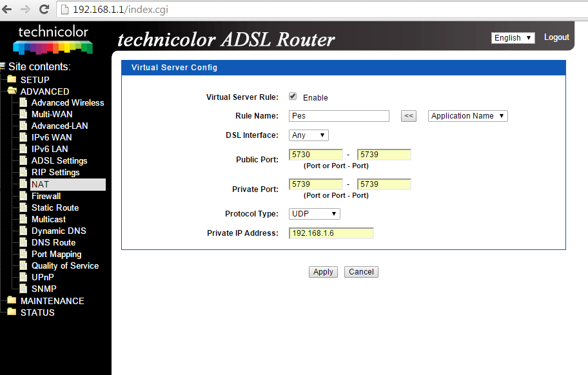
Task: Click the page icon beside Static Route
Action: click(x=23, y=207)
